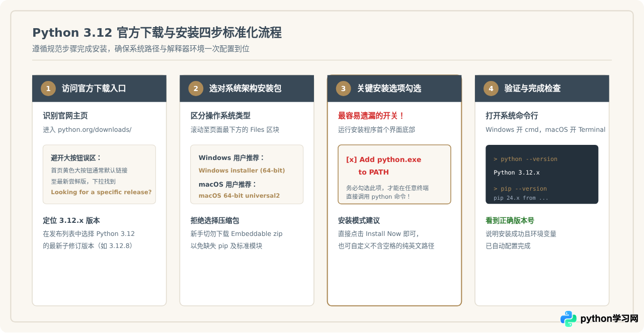
Task: Click the heading '安装模式建议'
Action: point(359,220)
